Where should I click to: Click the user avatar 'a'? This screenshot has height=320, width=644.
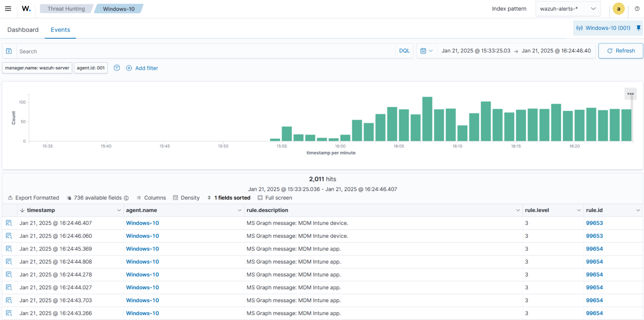[x=618, y=9]
